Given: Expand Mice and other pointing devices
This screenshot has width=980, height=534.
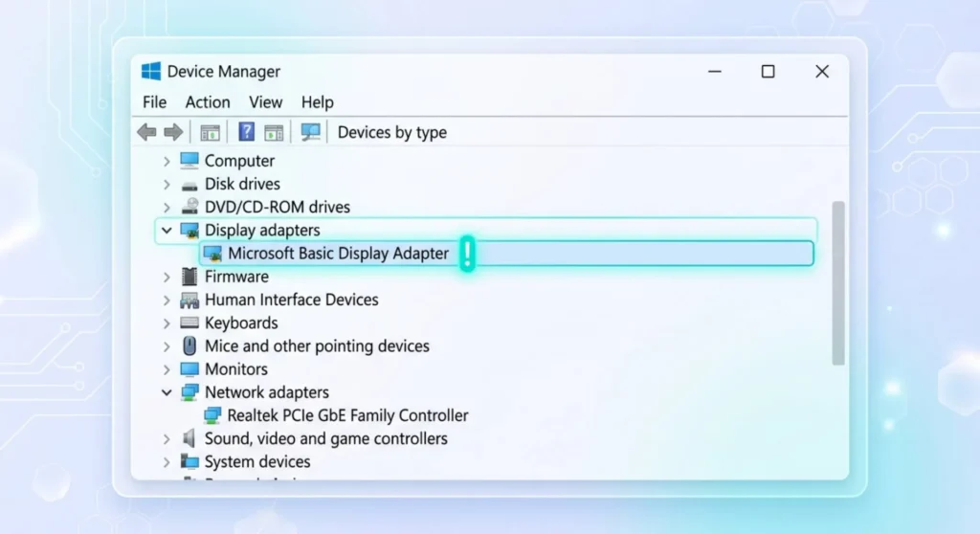Looking at the screenshot, I should tap(167, 346).
